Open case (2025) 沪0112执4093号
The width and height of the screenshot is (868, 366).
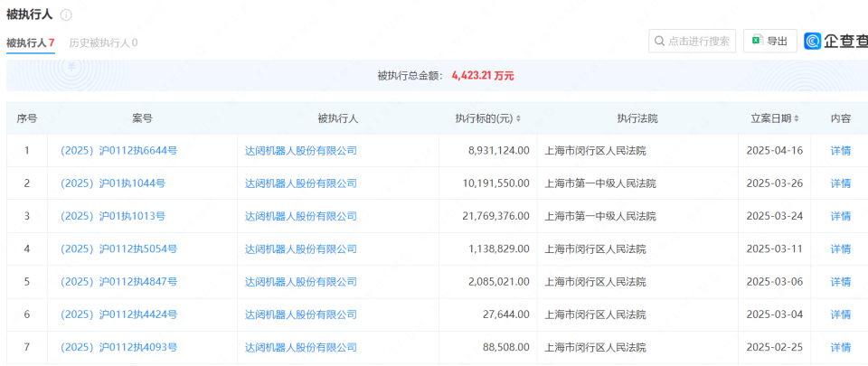[118, 348]
